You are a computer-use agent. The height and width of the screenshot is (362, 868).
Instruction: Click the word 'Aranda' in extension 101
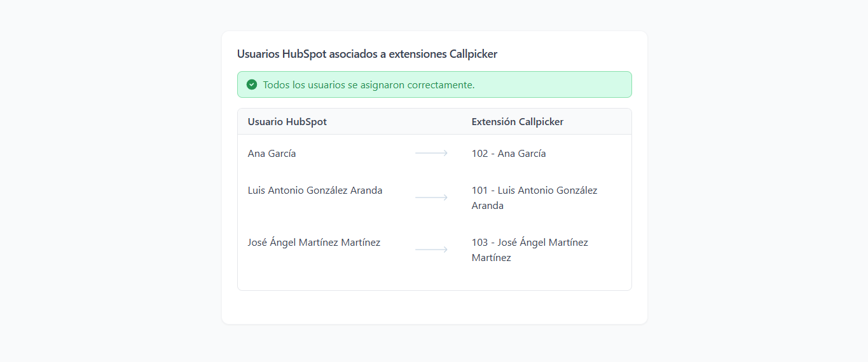(x=488, y=205)
